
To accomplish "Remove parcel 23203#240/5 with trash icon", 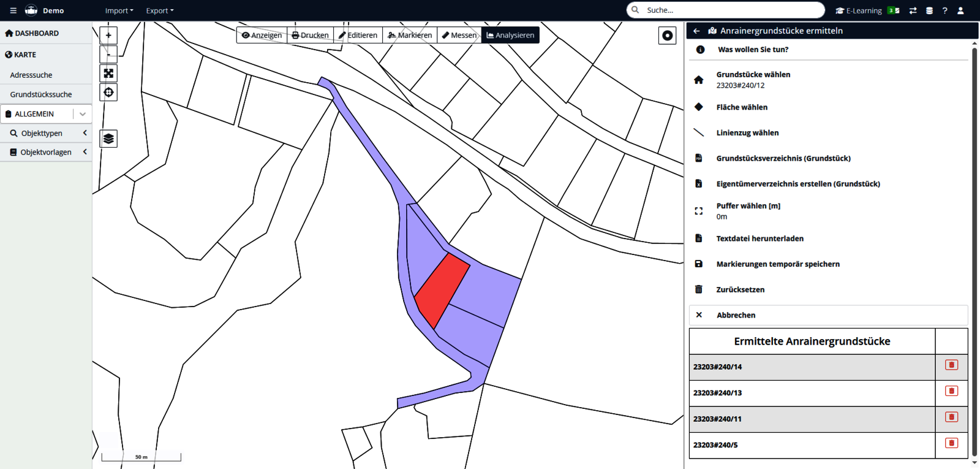I will pyautogui.click(x=951, y=443).
